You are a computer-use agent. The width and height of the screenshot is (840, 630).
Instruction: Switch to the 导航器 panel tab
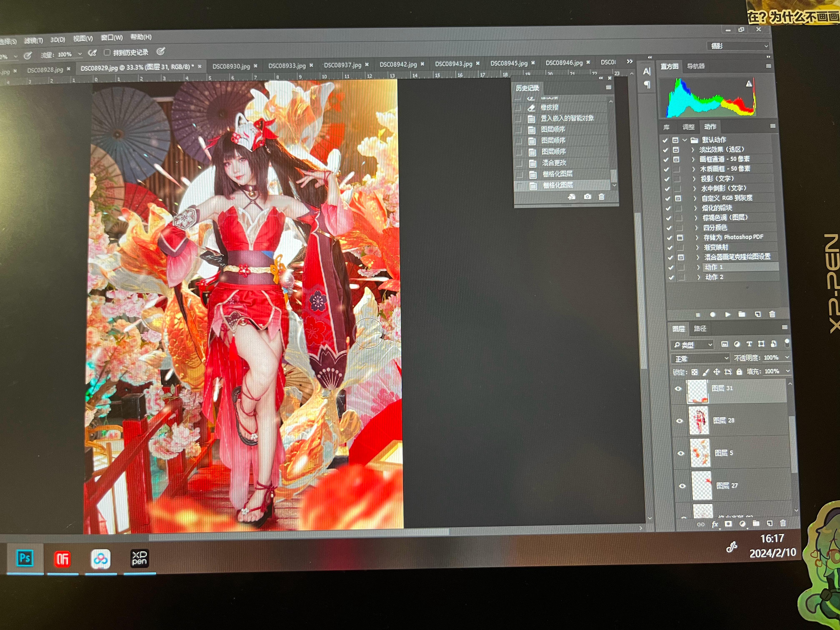click(x=696, y=66)
